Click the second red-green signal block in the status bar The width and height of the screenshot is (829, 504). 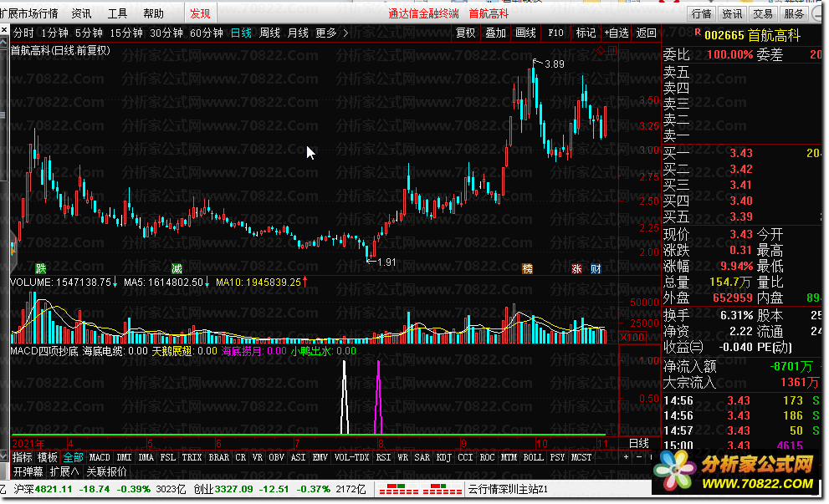pos(443,489)
